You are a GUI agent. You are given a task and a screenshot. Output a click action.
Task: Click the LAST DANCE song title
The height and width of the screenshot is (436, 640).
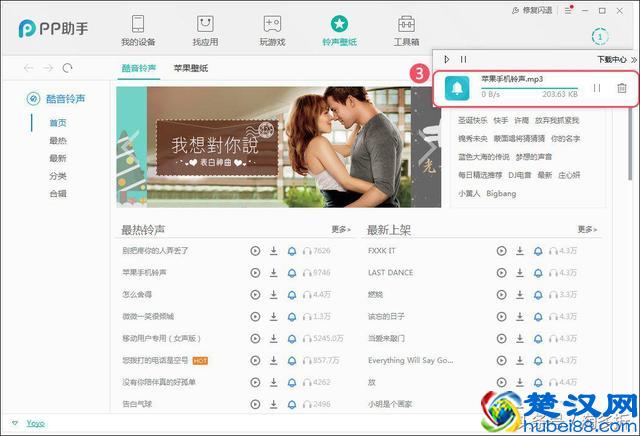click(x=391, y=273)
